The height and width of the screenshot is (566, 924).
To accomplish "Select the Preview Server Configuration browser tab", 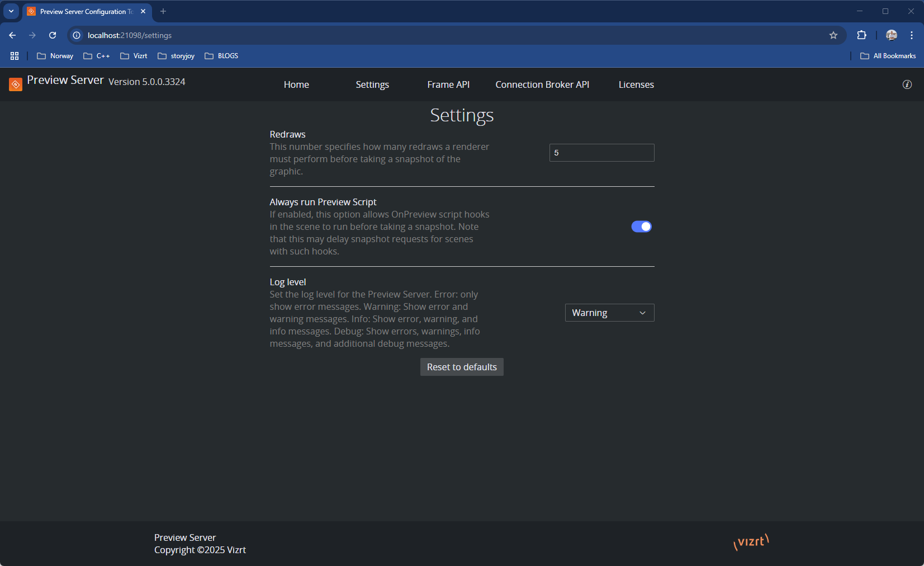I will (87, 11).
